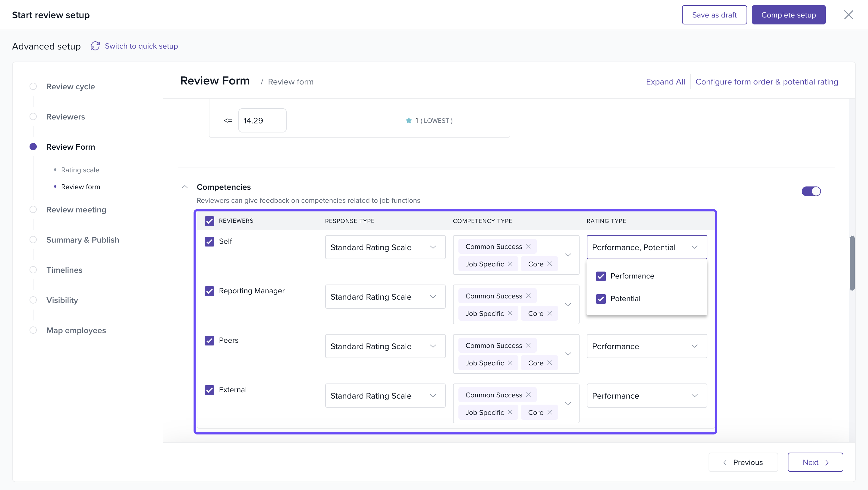Viewport: 868px width, 490px height.
Task: Remove Common Success tag in Self row
Action: (528, 247)
